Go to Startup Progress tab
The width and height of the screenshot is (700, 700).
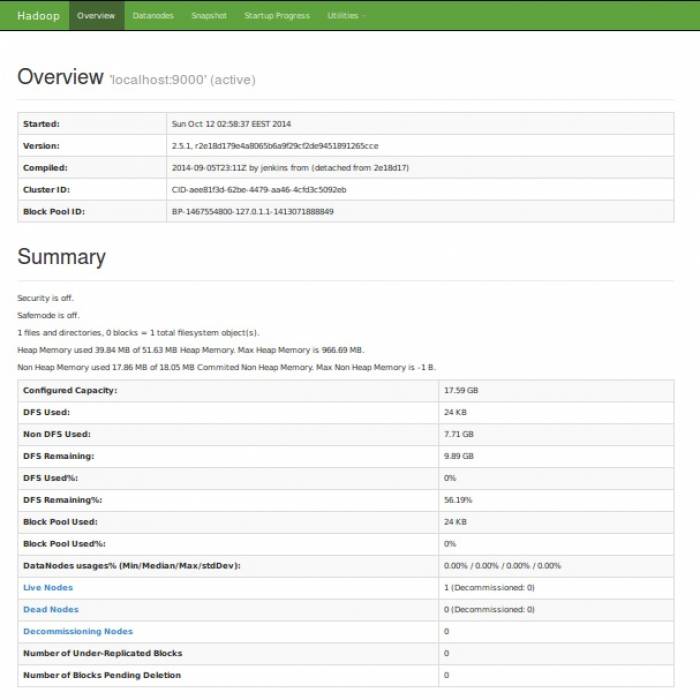277,16
